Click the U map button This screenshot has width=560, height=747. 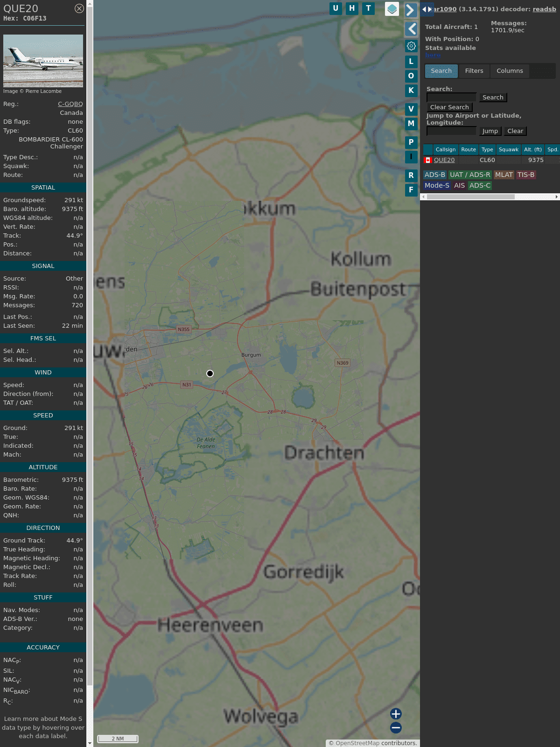pyautogui.click(x=336, y=8)
